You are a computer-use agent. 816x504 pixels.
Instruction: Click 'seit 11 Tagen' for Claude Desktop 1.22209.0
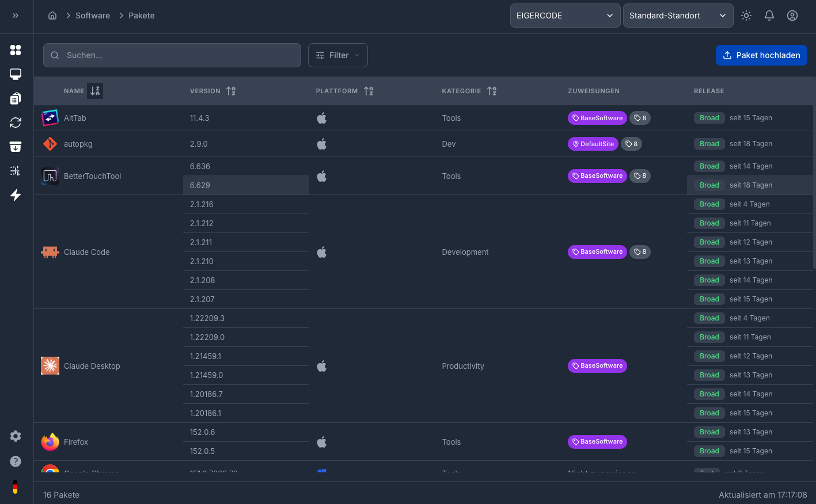click(x=750, y=337)
